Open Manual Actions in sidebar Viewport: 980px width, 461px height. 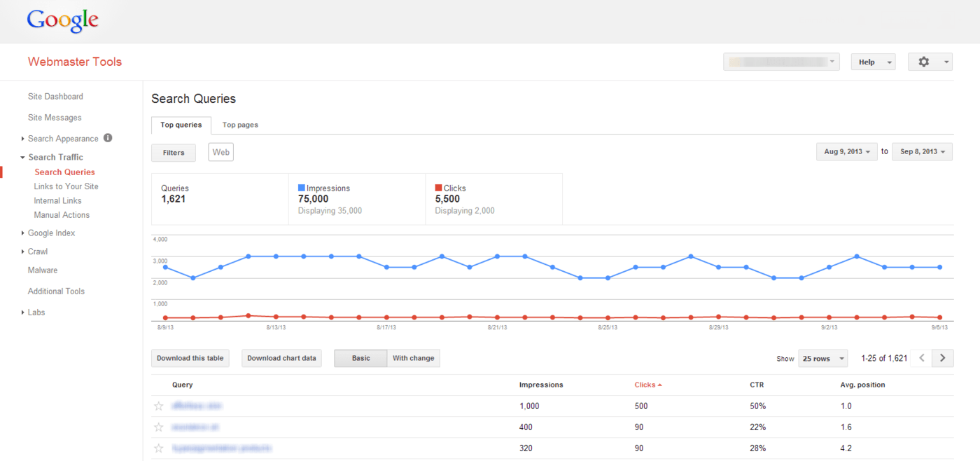point(62,215)
